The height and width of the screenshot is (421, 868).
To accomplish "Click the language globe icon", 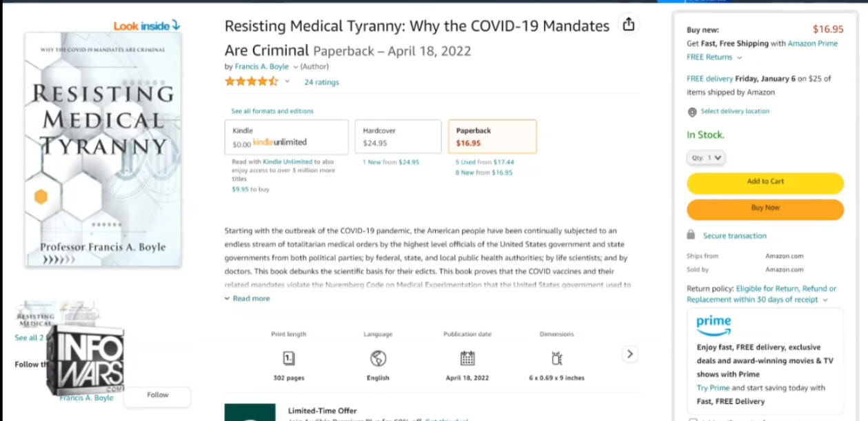I will [378, 358].
